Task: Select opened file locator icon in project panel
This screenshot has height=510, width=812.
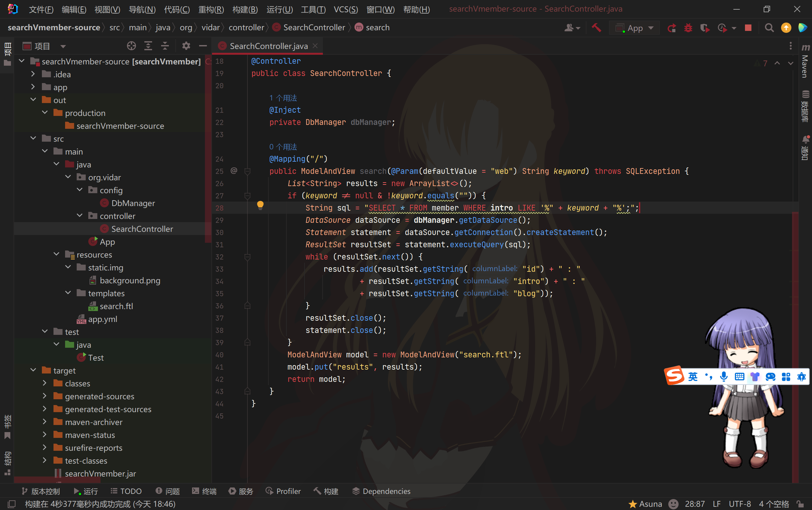Action: [x=131, y=46]
